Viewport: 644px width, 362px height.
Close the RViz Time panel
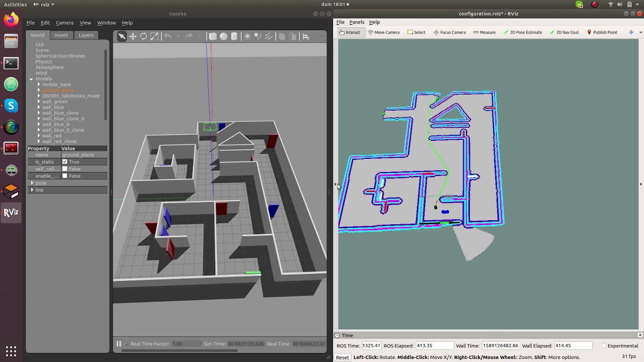click(x=640, y=335)
